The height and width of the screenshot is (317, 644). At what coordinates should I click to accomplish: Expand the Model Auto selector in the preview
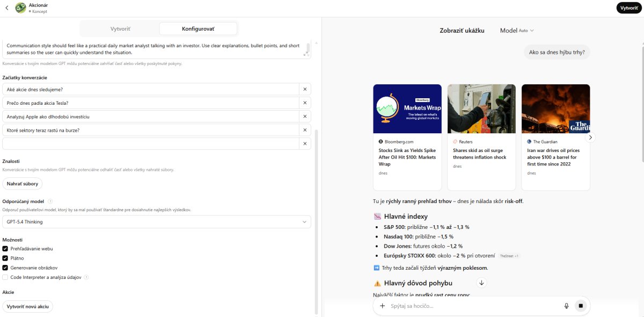(517, 31)
